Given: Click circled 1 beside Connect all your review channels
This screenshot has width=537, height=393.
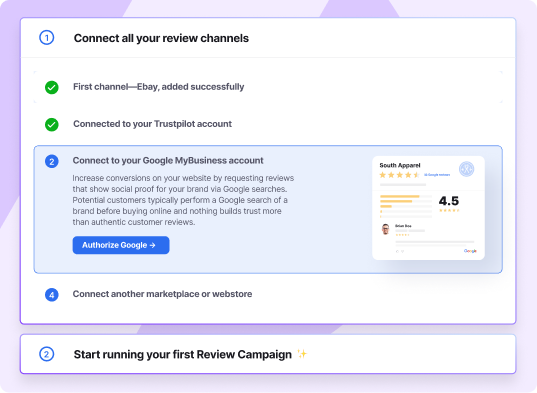Looking at the screenshot, I should click(x=47, y=38).
